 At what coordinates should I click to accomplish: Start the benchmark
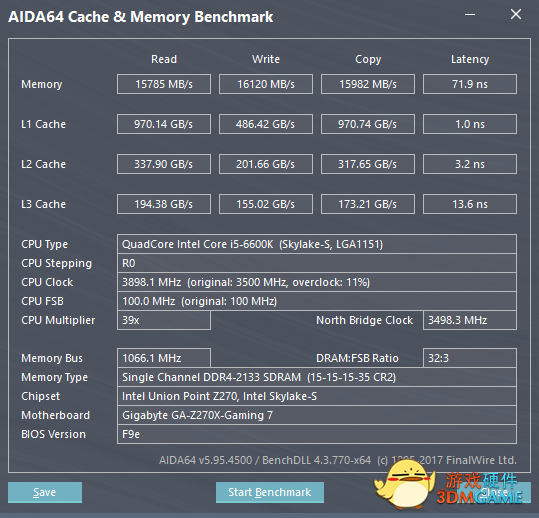pos(270,492)
